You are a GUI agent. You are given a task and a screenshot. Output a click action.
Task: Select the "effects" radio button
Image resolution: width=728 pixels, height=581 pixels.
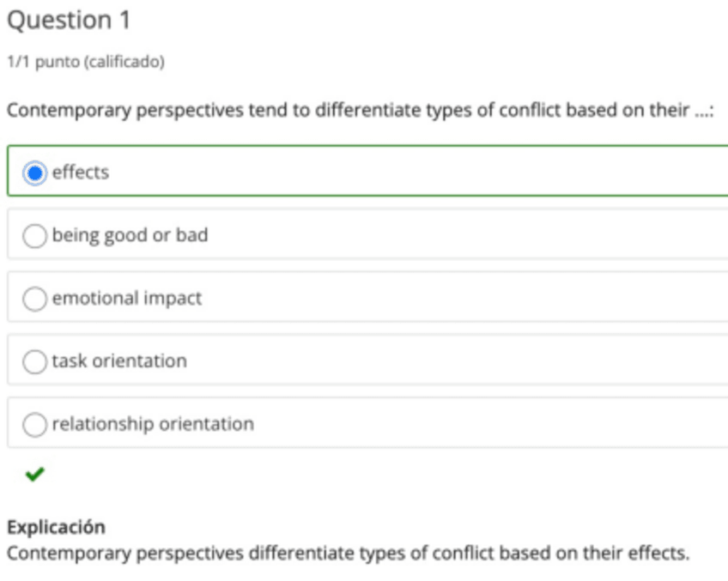[x=35, y=172]
